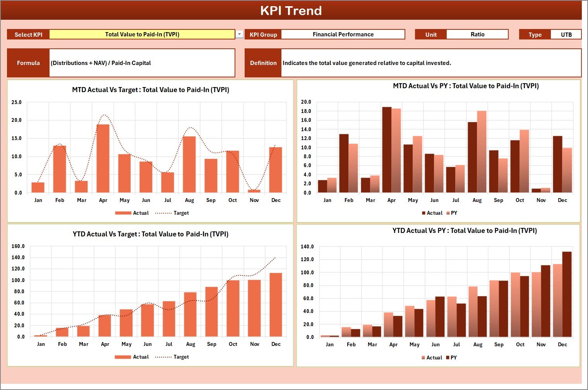Image resolution: width=588 pixels, height=390 pixels.
Task: Click the KPI Trend header title
Action: (x=291, y=10)
